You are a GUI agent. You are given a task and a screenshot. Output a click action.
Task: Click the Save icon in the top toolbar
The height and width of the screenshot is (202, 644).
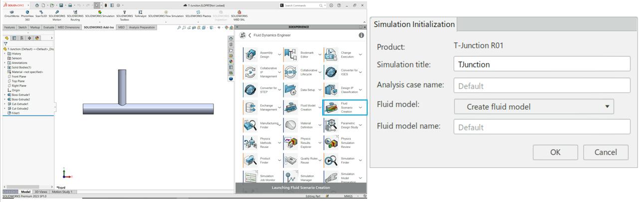pos(61,4)
